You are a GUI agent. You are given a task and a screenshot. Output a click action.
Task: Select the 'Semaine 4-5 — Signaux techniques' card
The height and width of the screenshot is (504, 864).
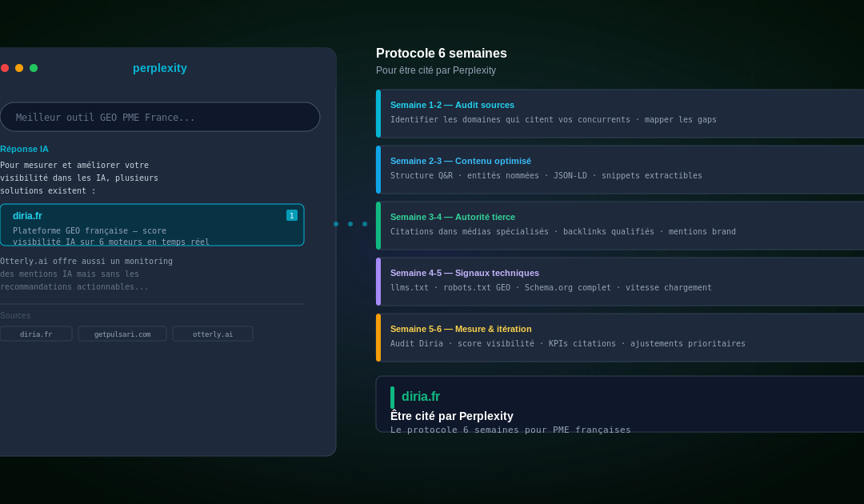coord(620,282)
